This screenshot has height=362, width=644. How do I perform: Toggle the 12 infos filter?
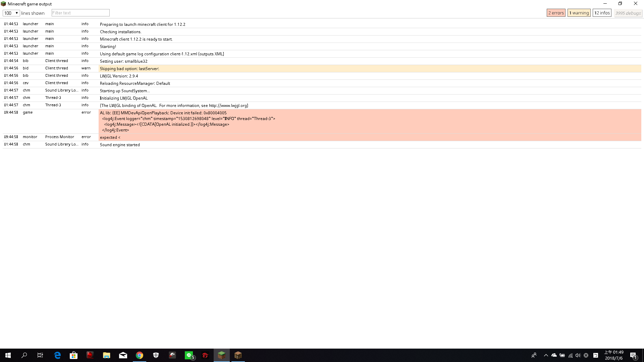tap(602, 13)
